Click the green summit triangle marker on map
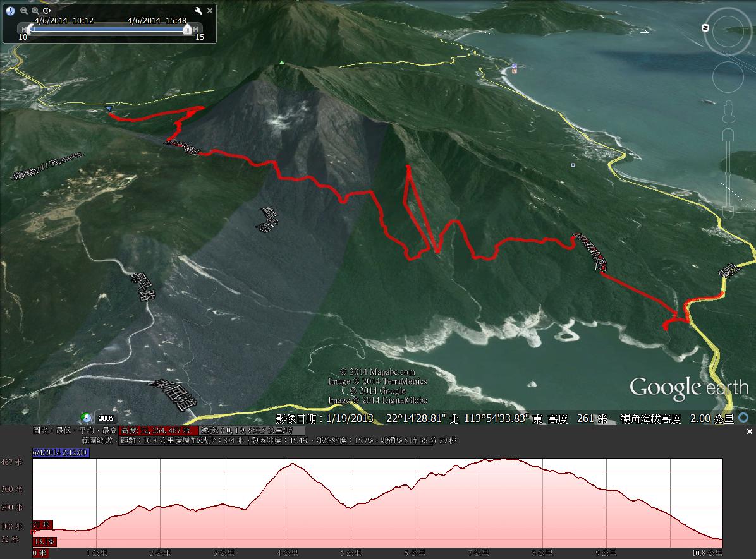 (281, 62)
